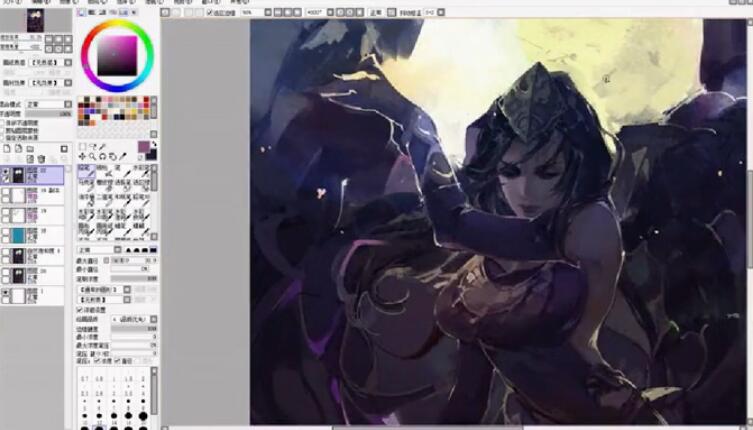This screenshot has width=753, height=430.
Task: Toggle the density pressure checkbox
Action: (x=96, y=360)
